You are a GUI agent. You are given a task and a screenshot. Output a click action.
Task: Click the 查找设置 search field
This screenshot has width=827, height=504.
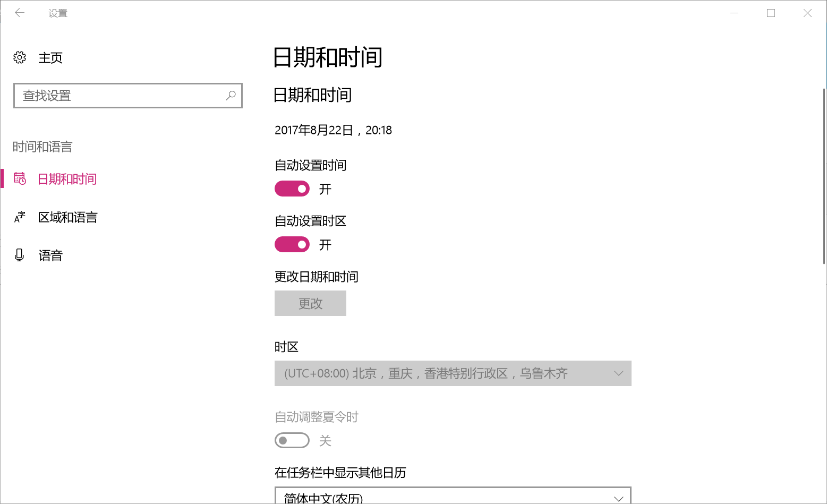coord(122,96)
